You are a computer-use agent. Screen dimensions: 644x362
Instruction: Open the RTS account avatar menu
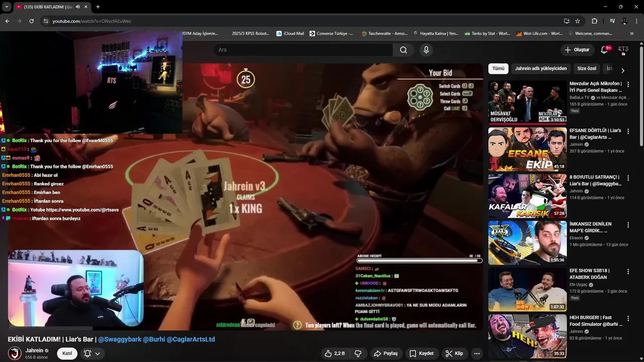tap(623, 50)
